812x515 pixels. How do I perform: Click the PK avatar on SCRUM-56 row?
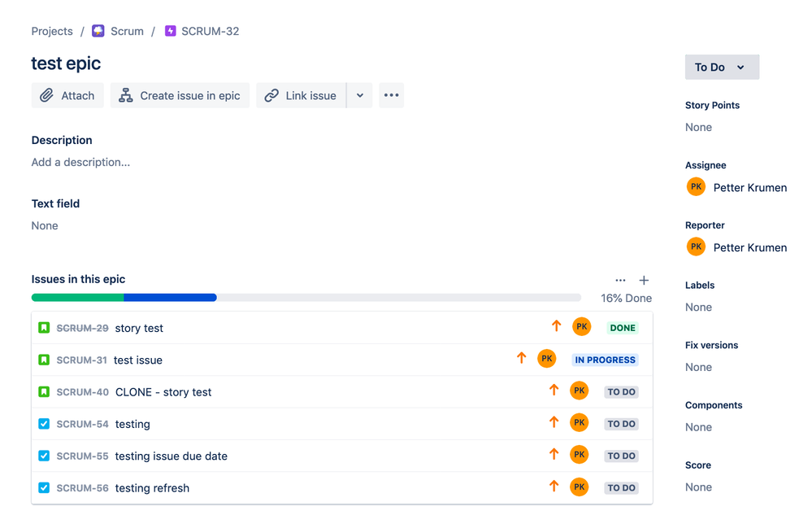579,487
